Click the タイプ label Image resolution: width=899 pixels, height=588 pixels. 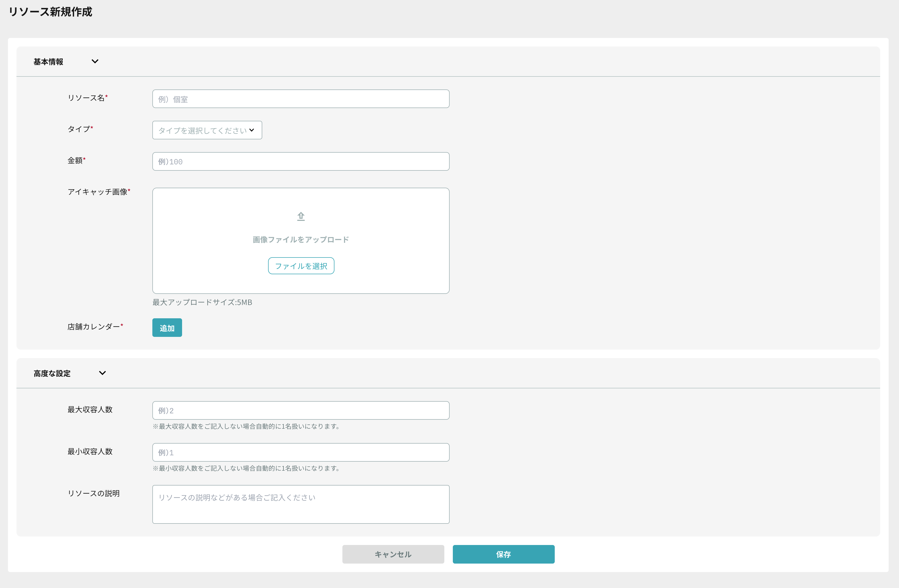pyautogui.click(x=80, y=129)
